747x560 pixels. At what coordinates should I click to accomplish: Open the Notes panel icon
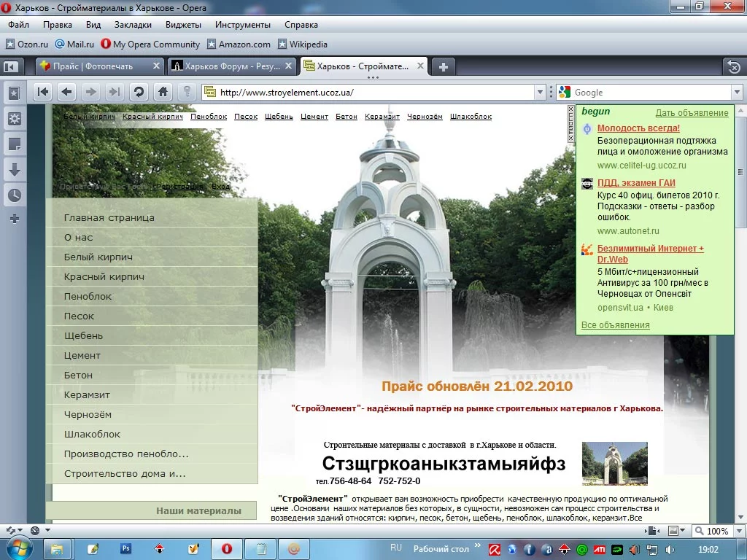(14, 144)
